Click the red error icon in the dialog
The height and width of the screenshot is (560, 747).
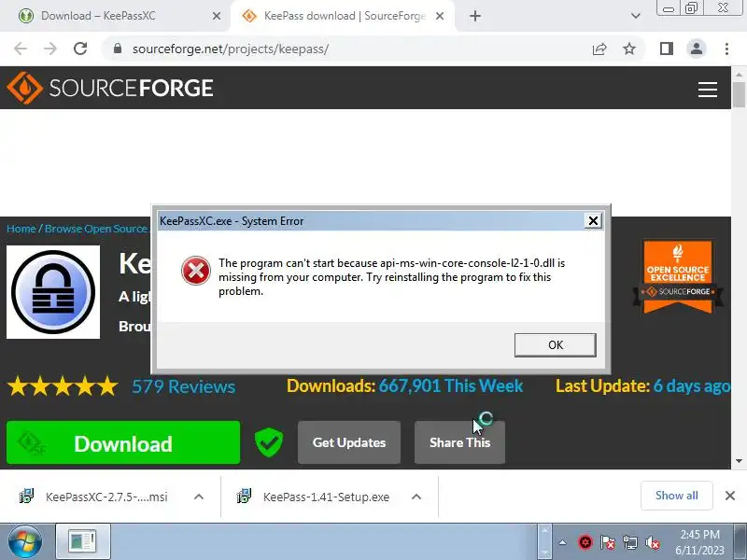click(196, 271)
